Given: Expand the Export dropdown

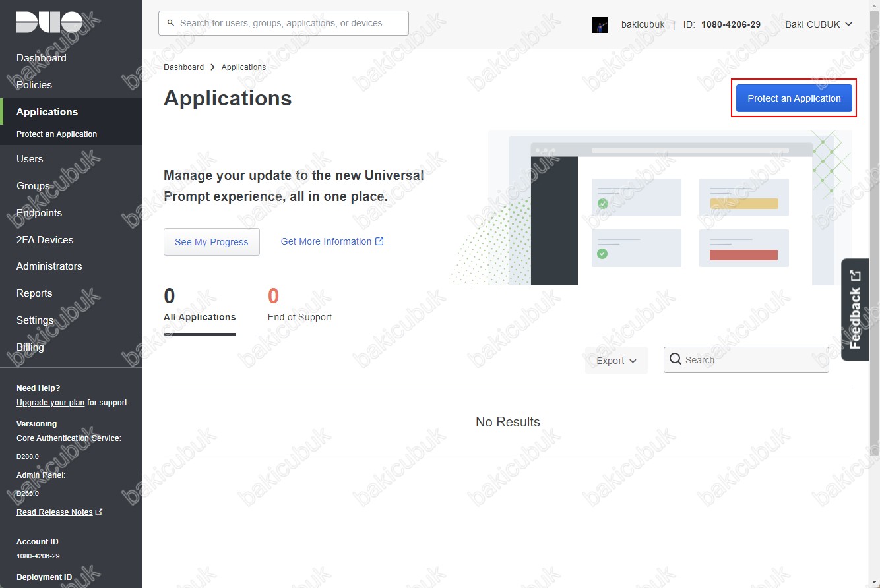Looking at the screenshot, I should coord(616,361).
